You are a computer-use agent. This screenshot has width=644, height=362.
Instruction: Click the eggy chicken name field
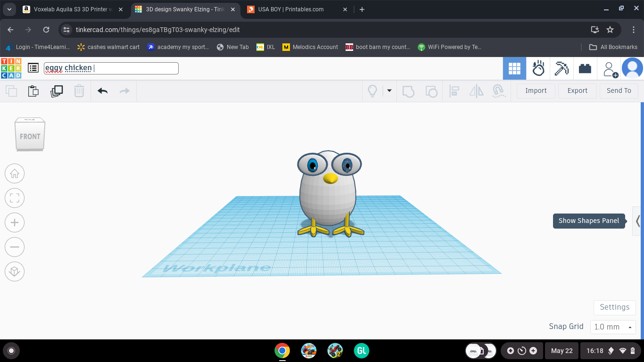point(111,68)
